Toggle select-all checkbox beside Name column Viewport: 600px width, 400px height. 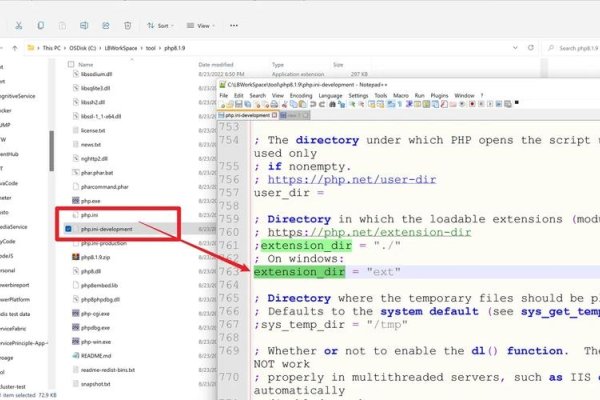tap(70, 64)
